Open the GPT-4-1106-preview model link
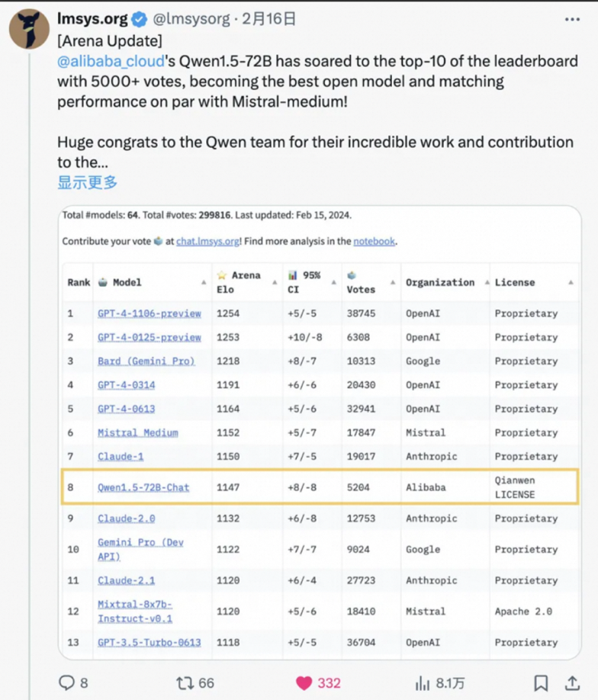598x700 pixels. [149, 313]
